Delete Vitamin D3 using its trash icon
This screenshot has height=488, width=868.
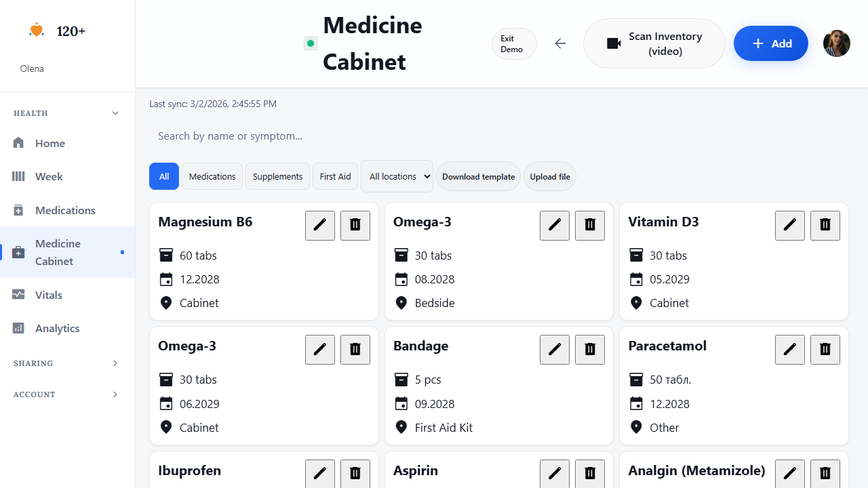point(825,225)
